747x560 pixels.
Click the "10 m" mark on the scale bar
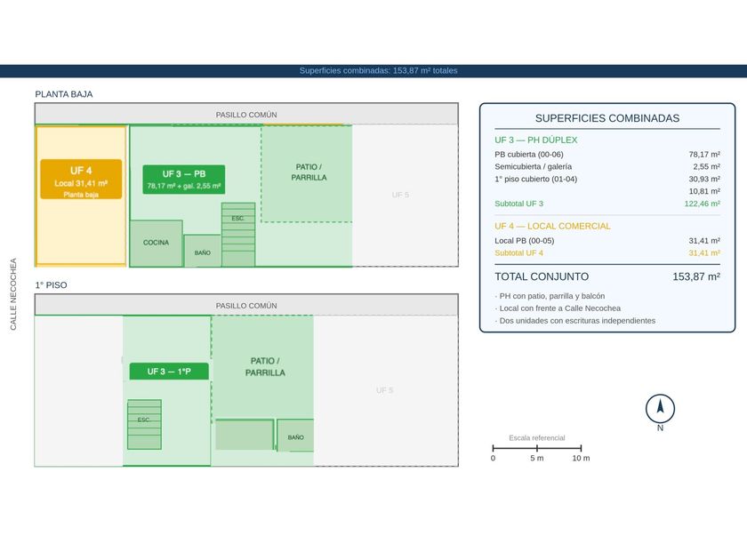pyautogui.click(x=581, y=458)
